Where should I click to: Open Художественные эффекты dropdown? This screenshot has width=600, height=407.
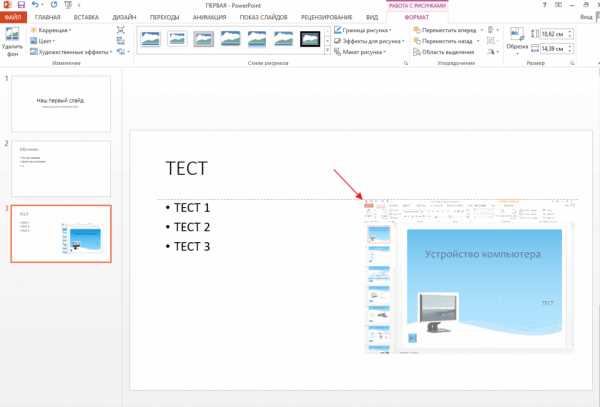point(71,52)
